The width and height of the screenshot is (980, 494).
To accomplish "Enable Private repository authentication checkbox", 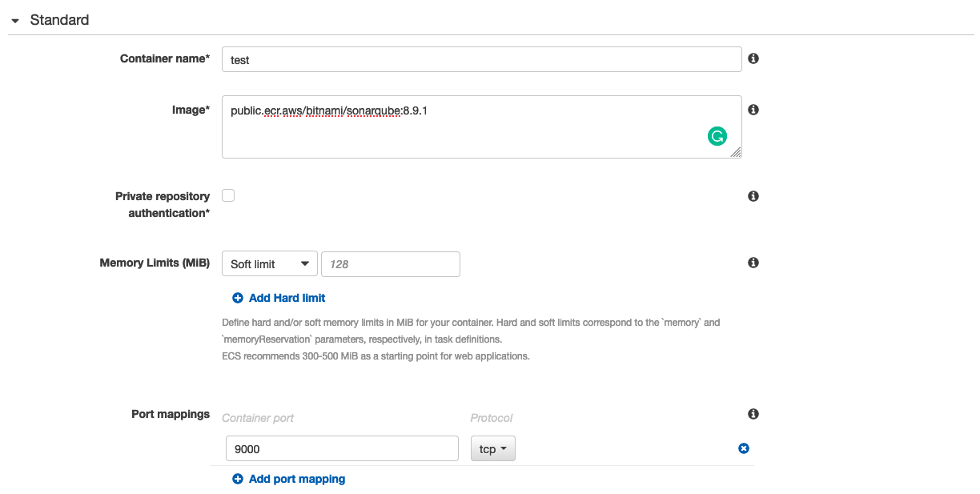I will click(x=228, y=195).
